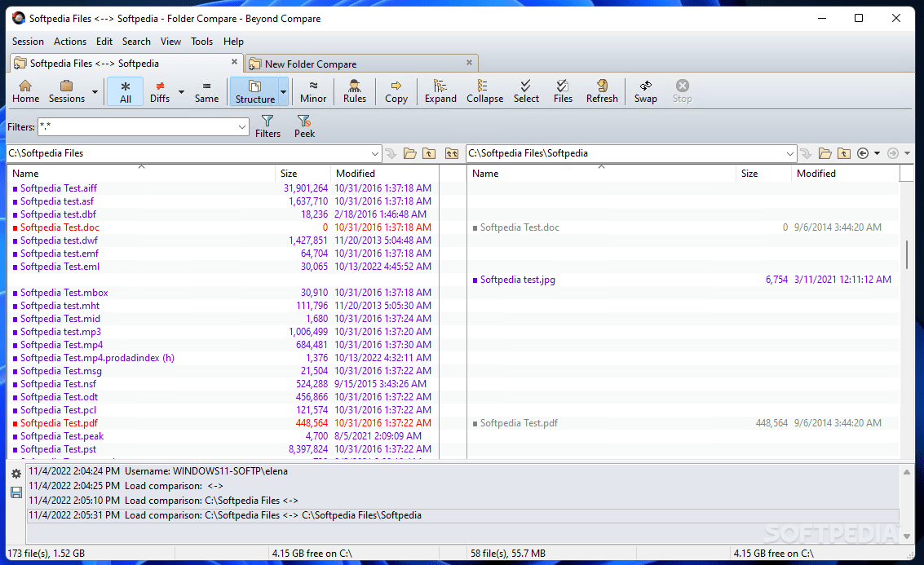Click right pane back arrow icon
This screenshot has width=924, height=565.
coord(863,153)
